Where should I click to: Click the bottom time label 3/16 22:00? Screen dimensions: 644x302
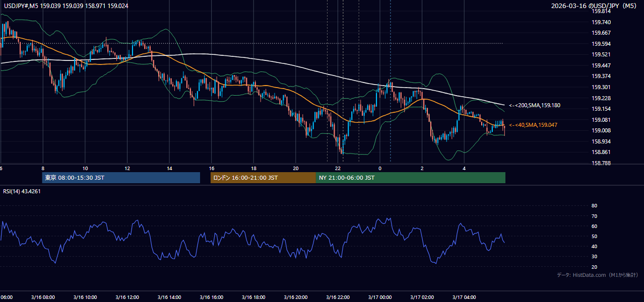[x=338, y=297]
